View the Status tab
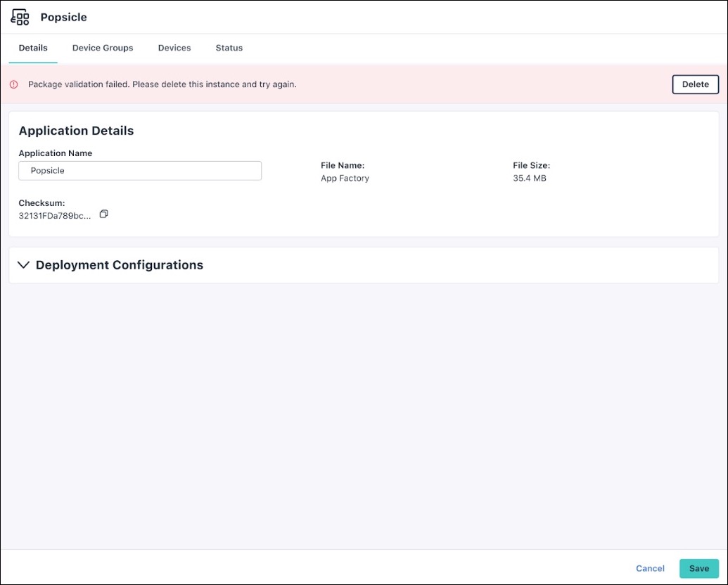 click(x=229, y=48)
